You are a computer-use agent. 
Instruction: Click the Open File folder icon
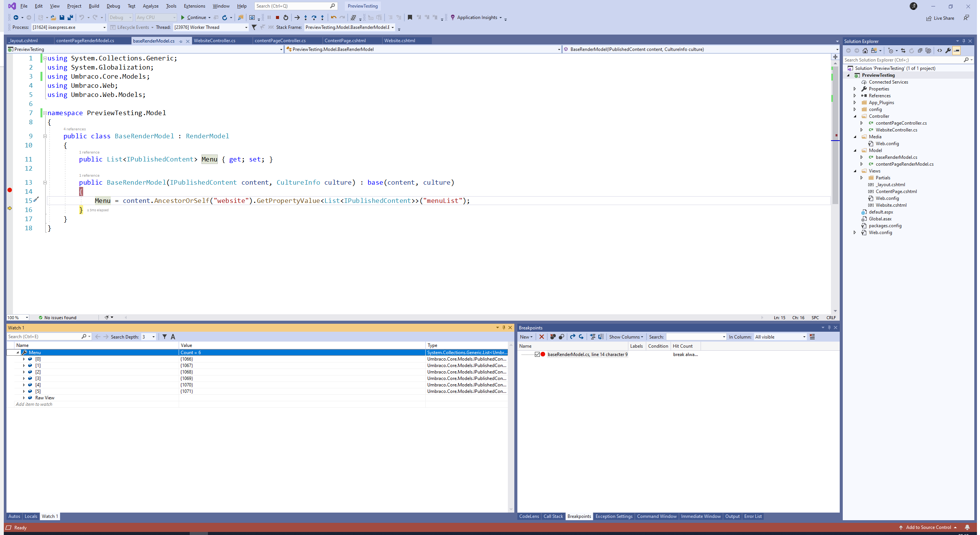click(x=53, y=17)
